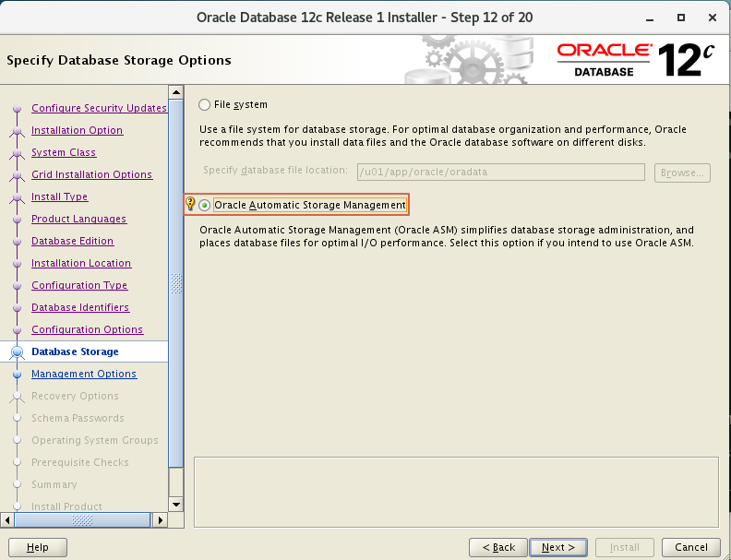Click the message area box at bottom

point(456,492)
